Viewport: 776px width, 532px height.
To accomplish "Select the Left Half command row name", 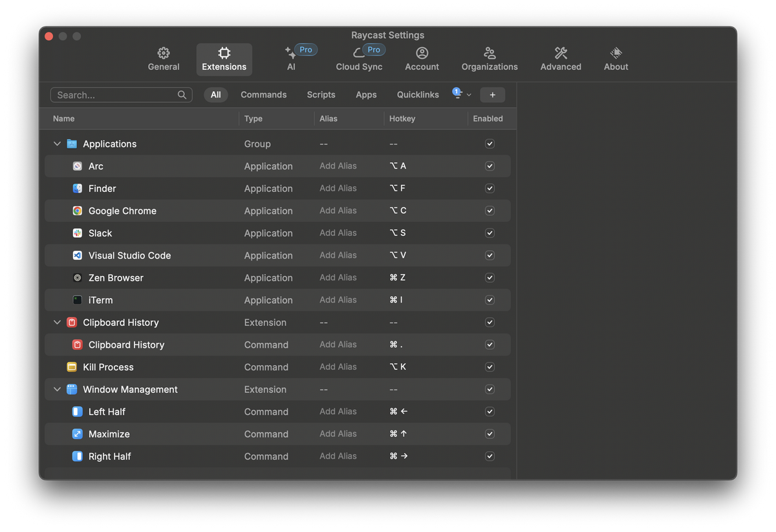I will point(107,412).
